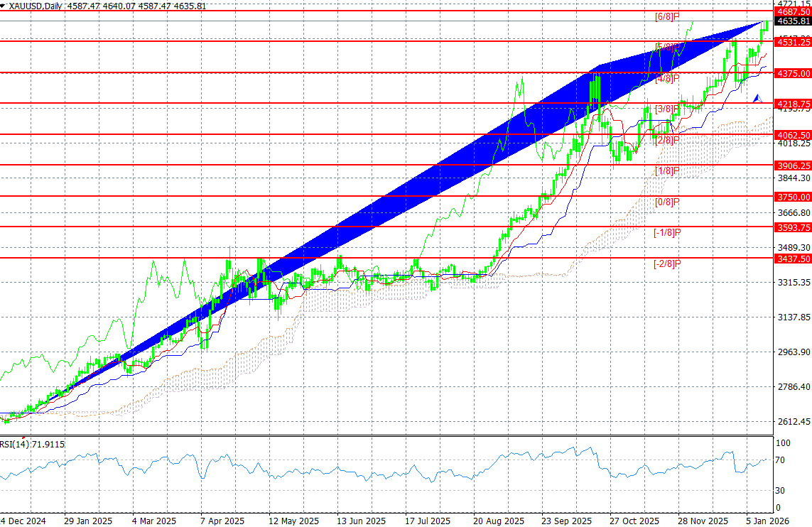Click the red 4687.50 price label
This screenshot has height=527, width=812.
793,11
